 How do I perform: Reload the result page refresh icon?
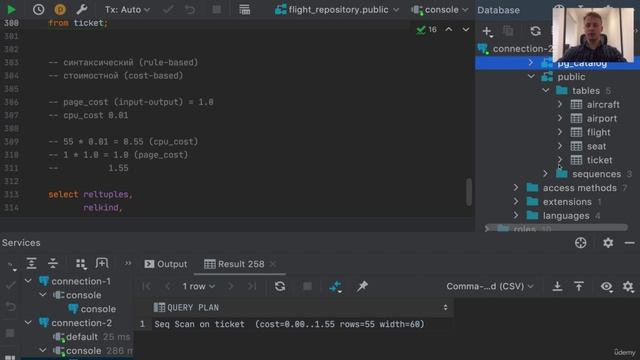pos(280,286)
